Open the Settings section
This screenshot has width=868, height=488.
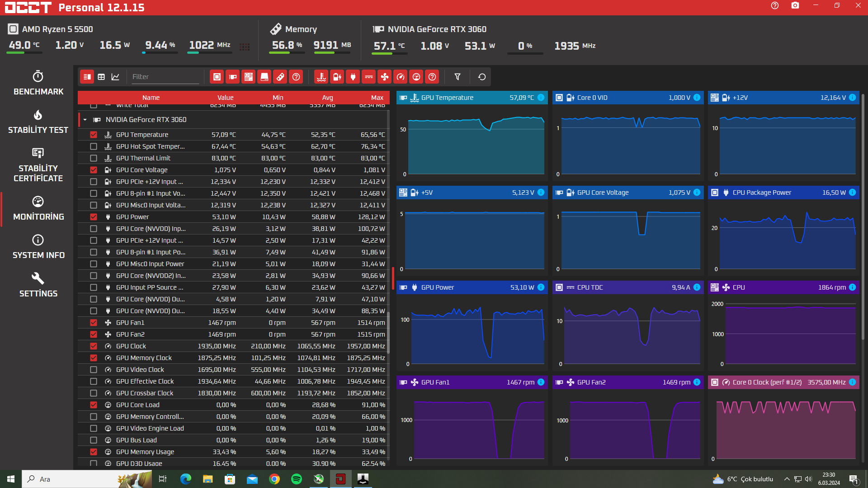(x=38, y=285)
